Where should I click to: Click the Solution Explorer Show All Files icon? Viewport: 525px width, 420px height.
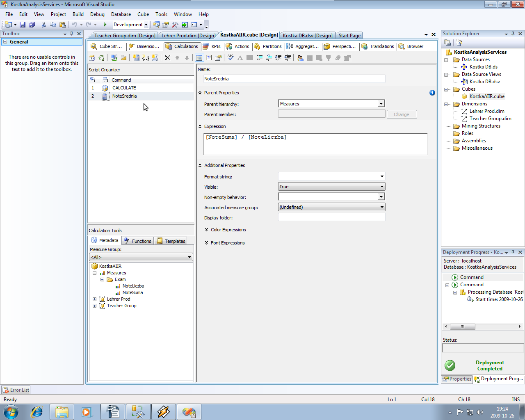coord(459,43)
